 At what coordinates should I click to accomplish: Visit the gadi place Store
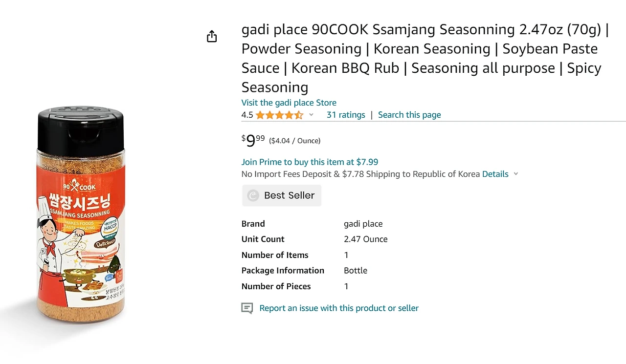click(289, 103)
